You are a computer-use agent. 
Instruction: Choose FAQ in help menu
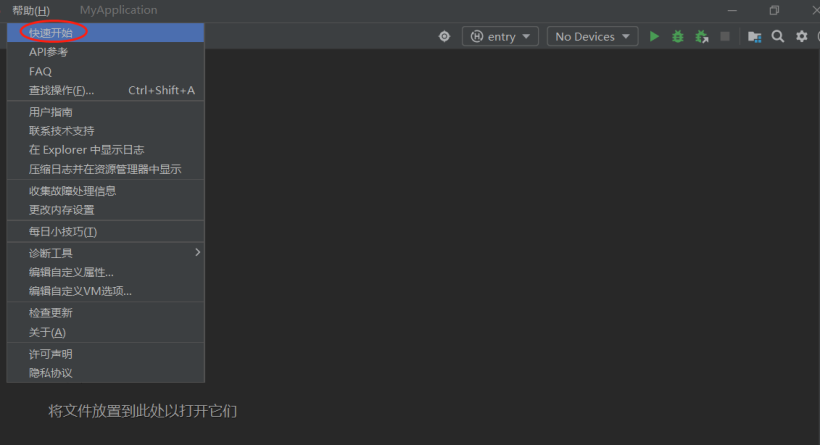(x=106, y=71)
